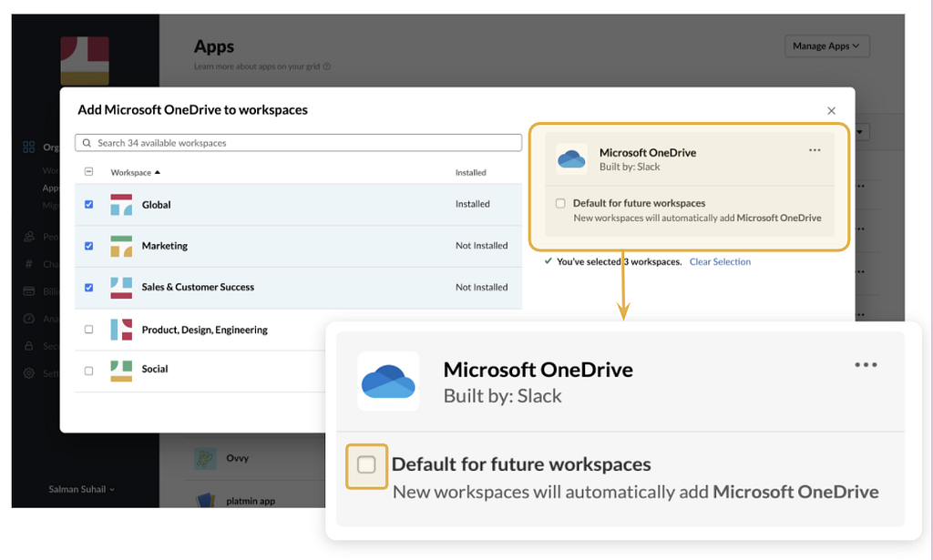Toggle the Global workspace checkbox
The width and height of the screenshot is (933, 560).
(x=88, y=205)
